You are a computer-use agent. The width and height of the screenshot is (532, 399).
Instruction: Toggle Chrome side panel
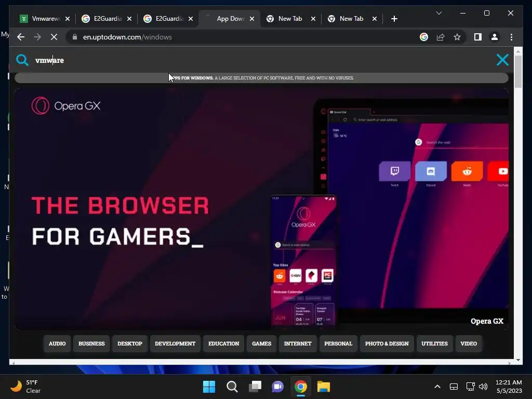click(478, 37)
